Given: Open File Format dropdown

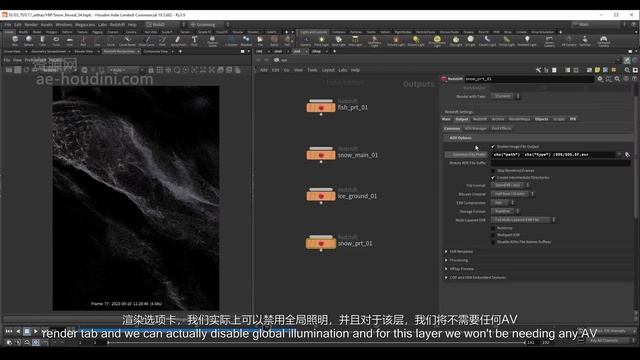Looking at the screenshot, I should (510, 185).
